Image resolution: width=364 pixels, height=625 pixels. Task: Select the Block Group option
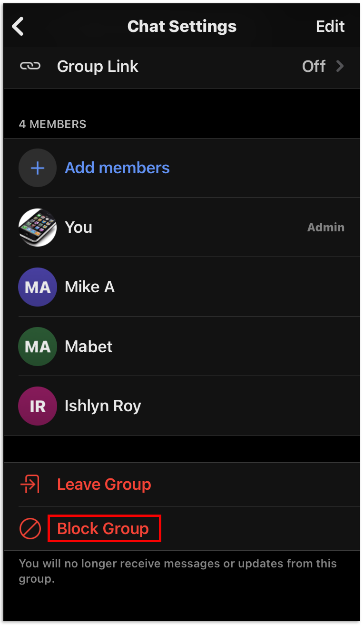103,529
